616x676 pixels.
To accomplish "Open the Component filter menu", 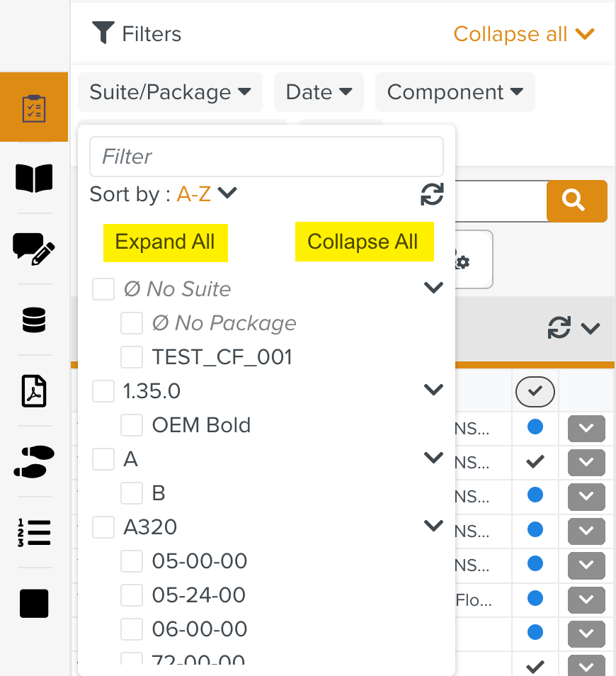I will click(x=455, y=92).
